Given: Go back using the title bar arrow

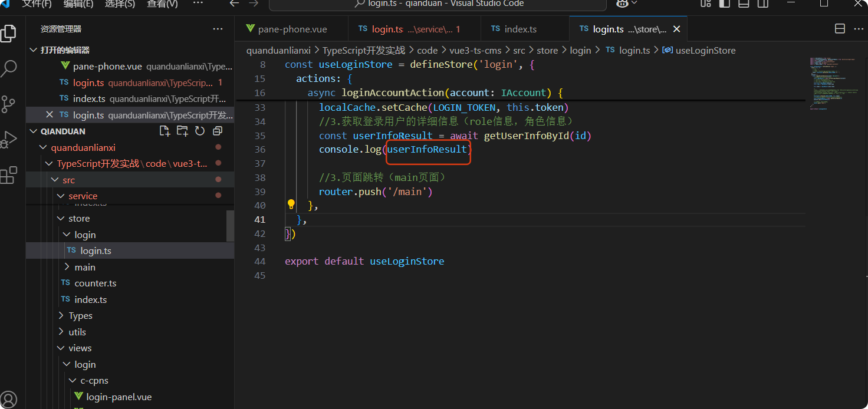Looking at the screenshot, I should click(234, 4).
